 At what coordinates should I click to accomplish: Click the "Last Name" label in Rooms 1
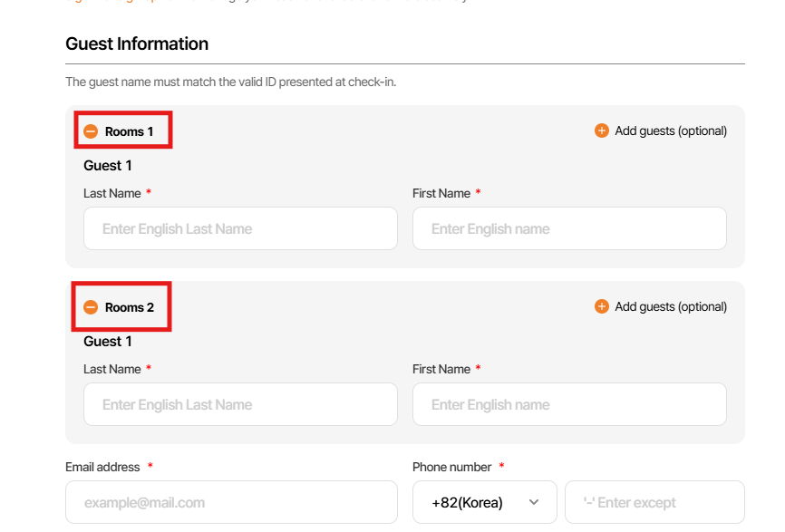click(x=112, y=193)
